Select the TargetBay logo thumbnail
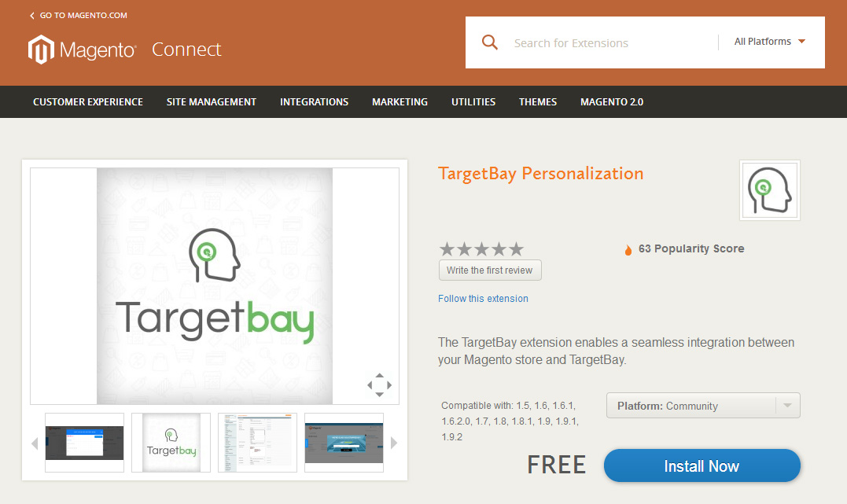 point(171,443)
